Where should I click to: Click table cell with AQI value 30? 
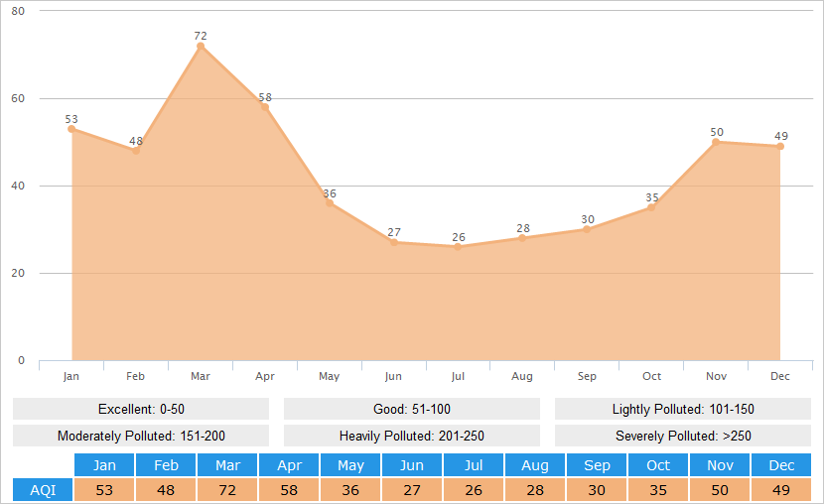click(597, 490)
